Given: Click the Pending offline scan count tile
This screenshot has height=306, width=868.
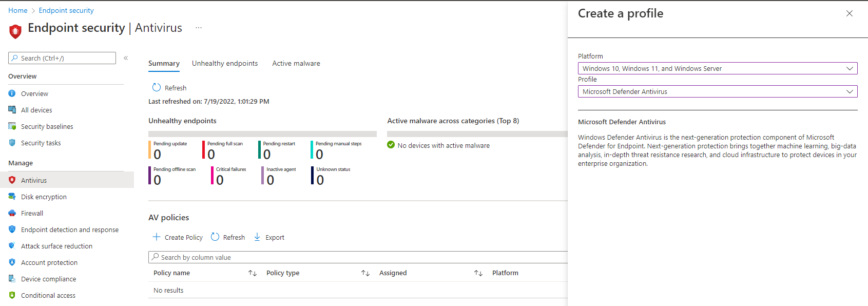Looking at the screenshot, I should pos(172,176).
